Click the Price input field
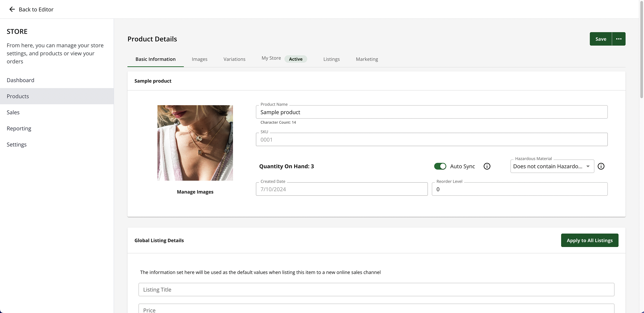This screenshot has height=313, width=644. click(x=376, y=309)
